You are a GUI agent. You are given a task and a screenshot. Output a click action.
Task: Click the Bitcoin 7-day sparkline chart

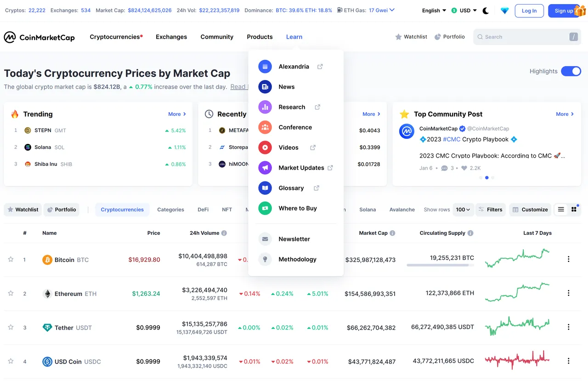517,258
